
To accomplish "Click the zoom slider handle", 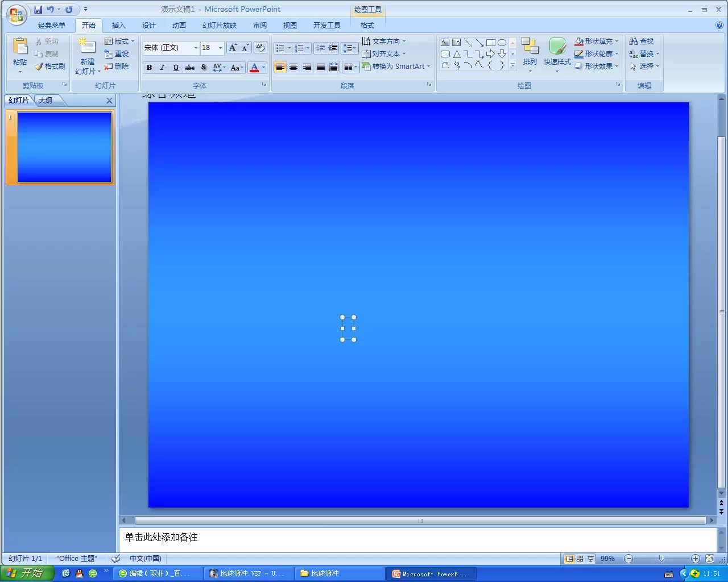I will 661,559.
